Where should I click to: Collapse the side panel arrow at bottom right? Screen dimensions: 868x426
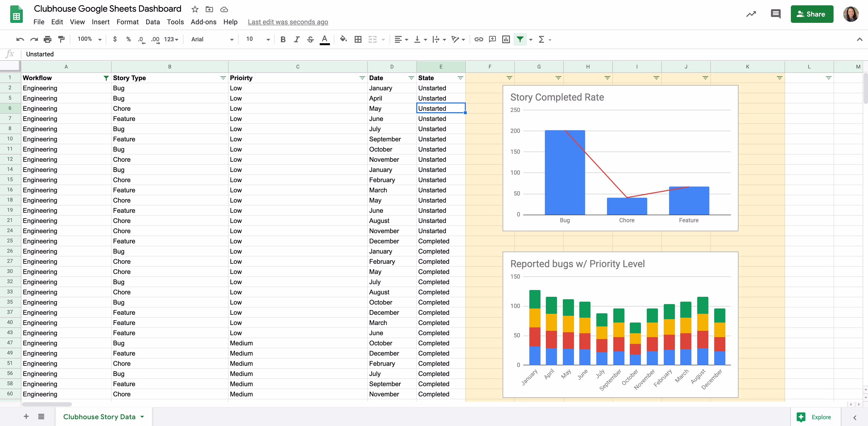(854, 417)
